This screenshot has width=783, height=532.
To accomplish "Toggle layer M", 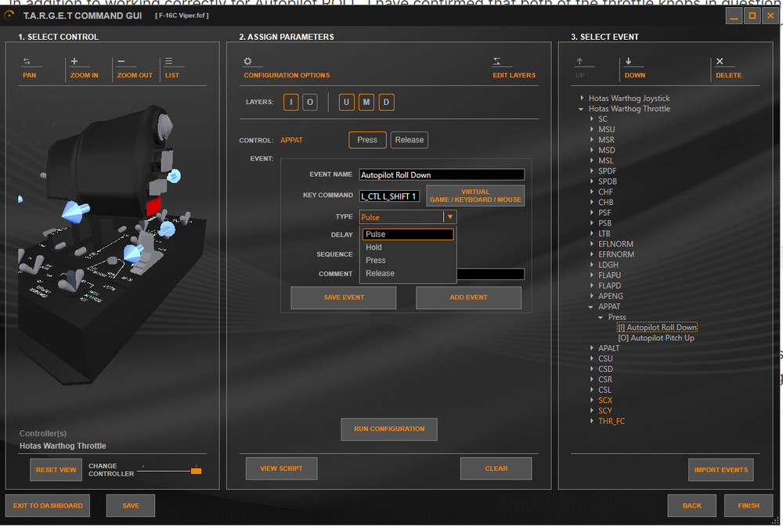I will [x=366, y=102].
